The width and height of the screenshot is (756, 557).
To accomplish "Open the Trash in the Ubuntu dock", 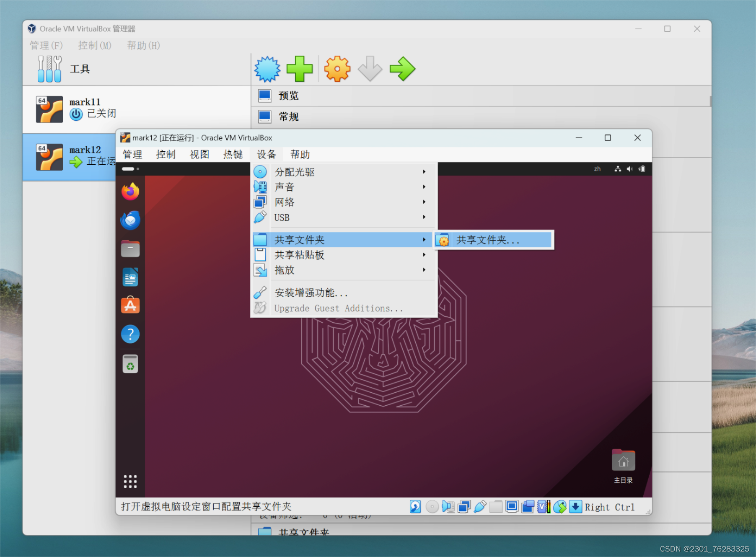I will coord(130,364).
